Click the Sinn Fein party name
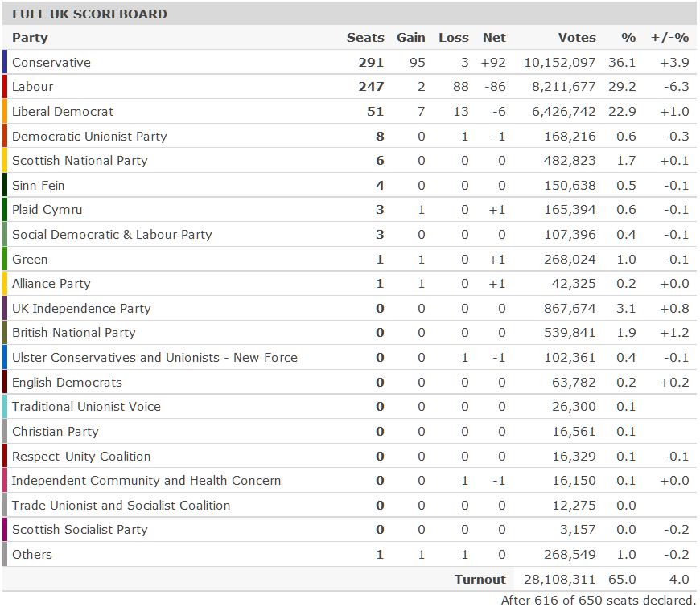This screenshot has width=700, height=611. 38,186
